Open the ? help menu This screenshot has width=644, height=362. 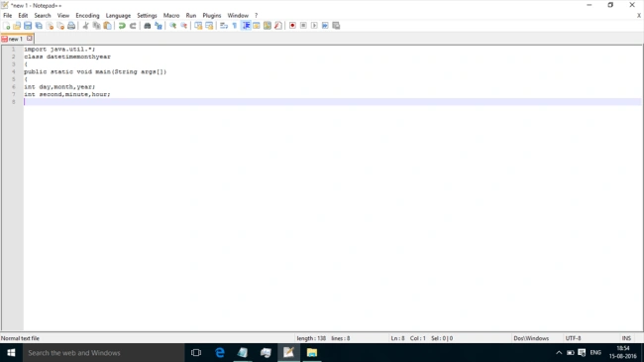pyautogui.click(x=256, y=15)
